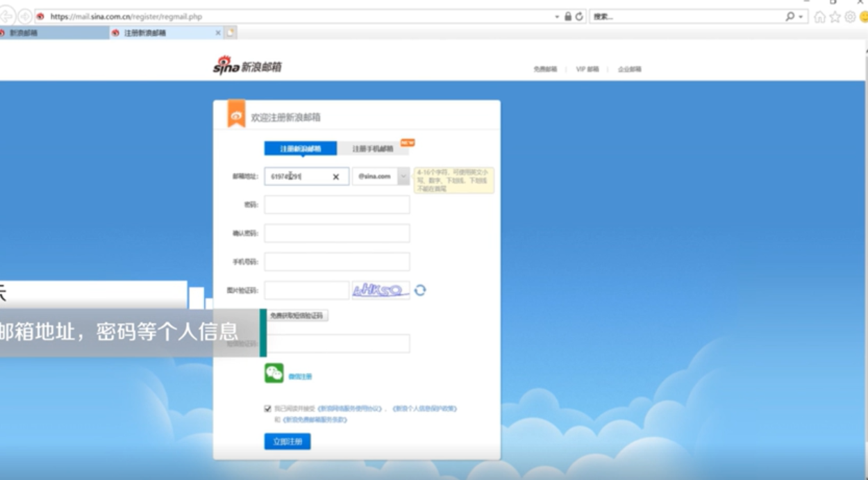Click the smiley feedback icon
The height and width of the screenshot is (480, 868).
click(864, 17)
